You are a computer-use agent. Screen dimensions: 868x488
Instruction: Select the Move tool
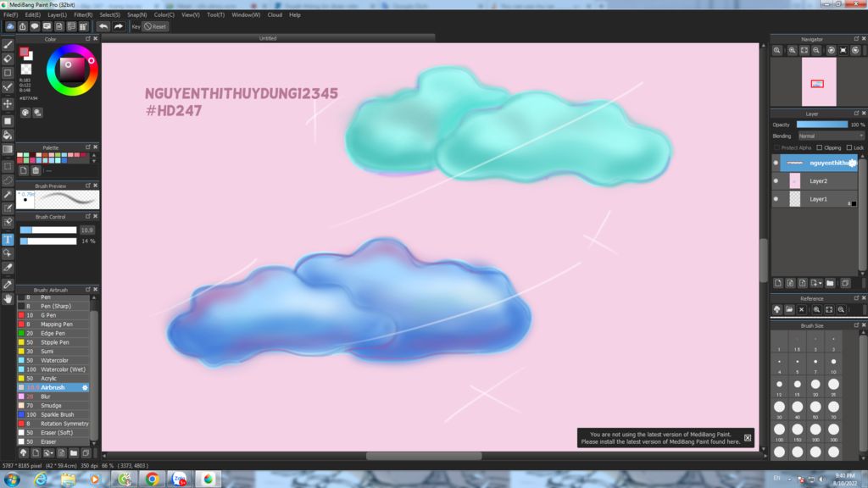(8, 103)
